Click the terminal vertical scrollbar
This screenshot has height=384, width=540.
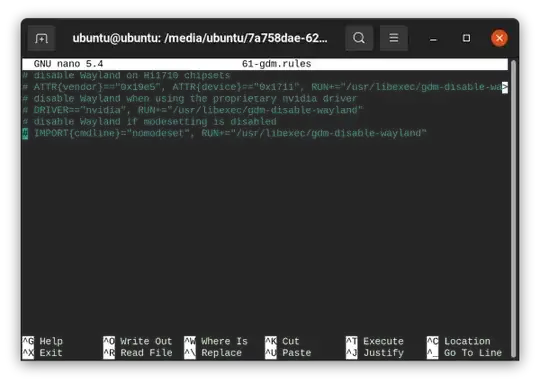click(513, 209)
